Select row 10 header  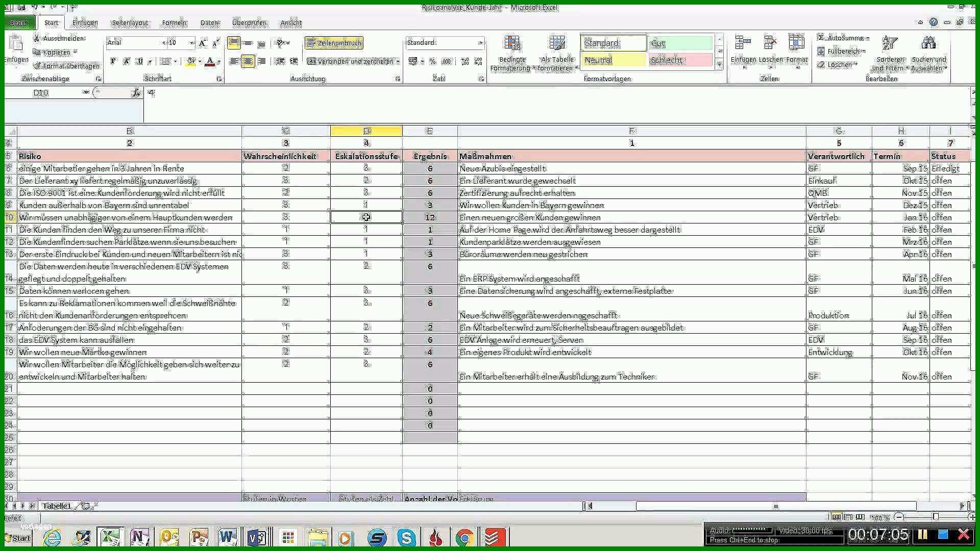pos(9,217)
